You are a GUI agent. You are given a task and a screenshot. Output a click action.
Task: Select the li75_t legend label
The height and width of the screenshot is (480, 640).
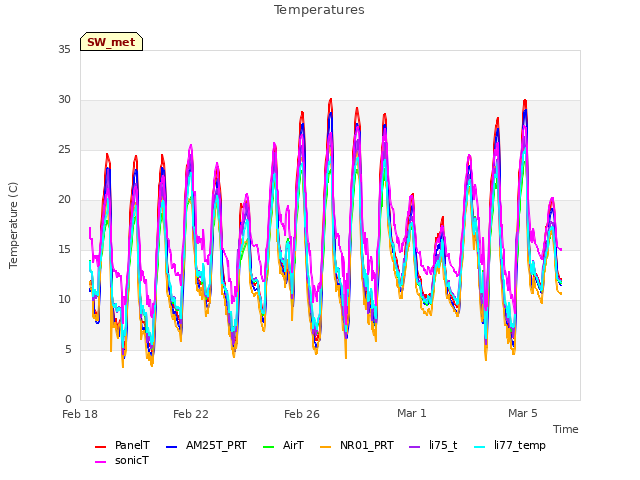(443, 445)
